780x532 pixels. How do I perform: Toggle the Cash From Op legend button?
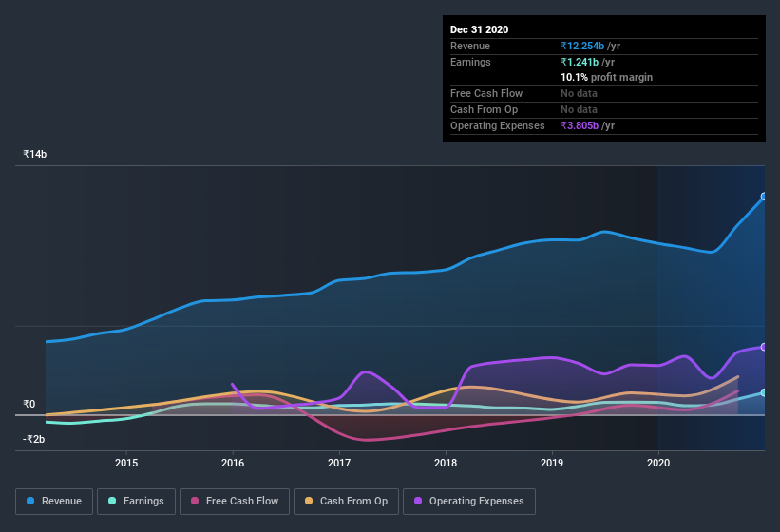click(x=346, y=502)
